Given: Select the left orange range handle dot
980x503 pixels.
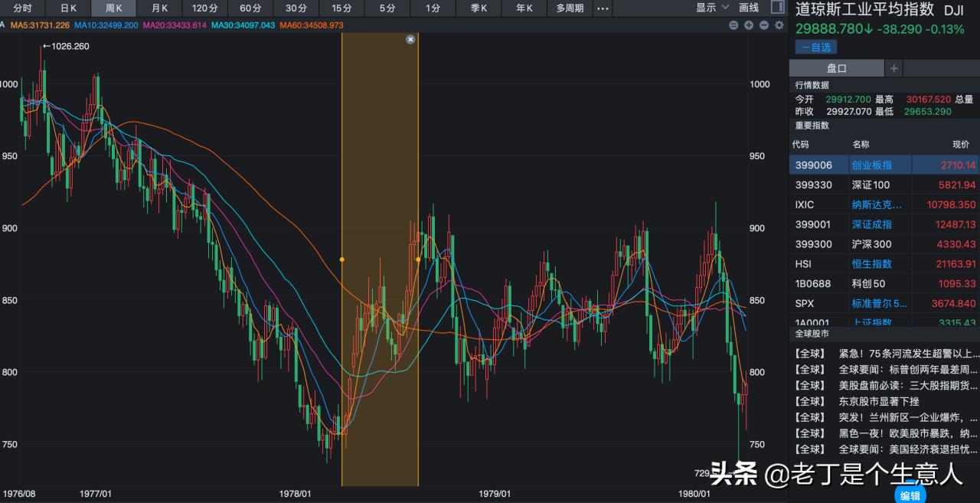Looking at the screenshot, I should [341, 260].
